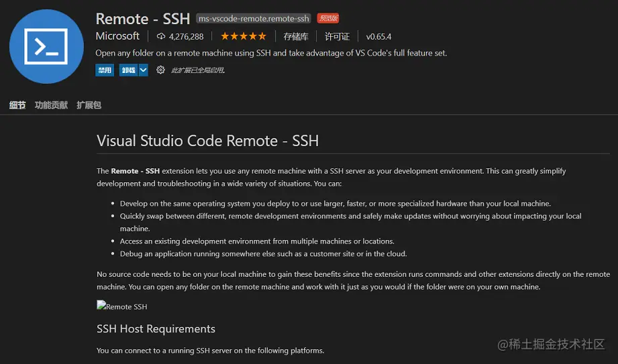
Task: Switch to 功能贡献 (Feature Contributions) tab
Action: (x=51, y=105)
